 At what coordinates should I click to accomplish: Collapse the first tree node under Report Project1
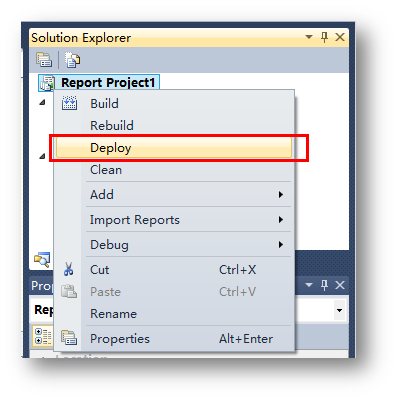click(42, 103)
